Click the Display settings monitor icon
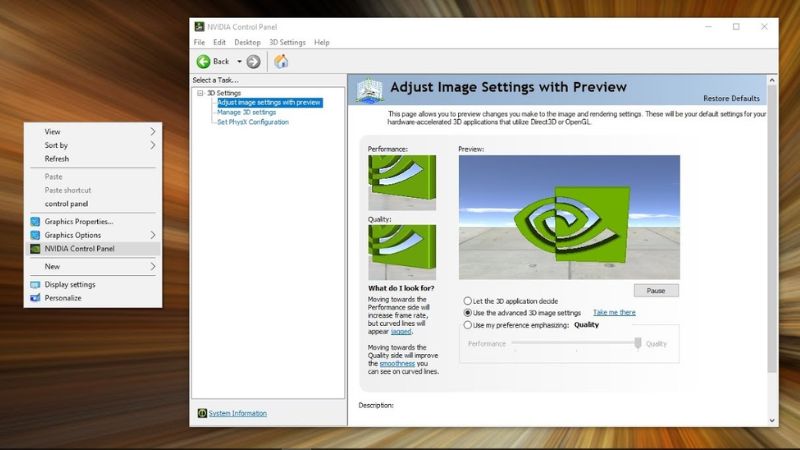This screenshot has width=800, height=450. coord(35,284)
